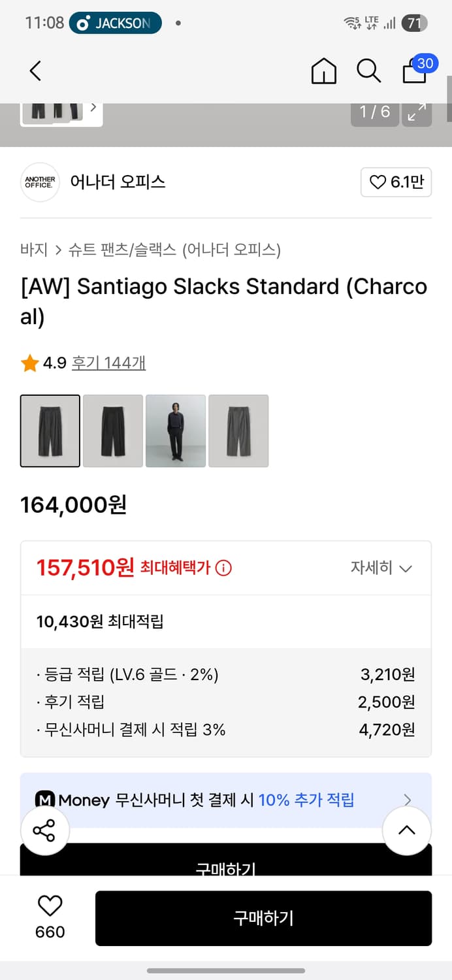Select the model-wearing-slacks thumbnail
The width and height of the screenshot is (452, 980).
click(x=176, y=431)
